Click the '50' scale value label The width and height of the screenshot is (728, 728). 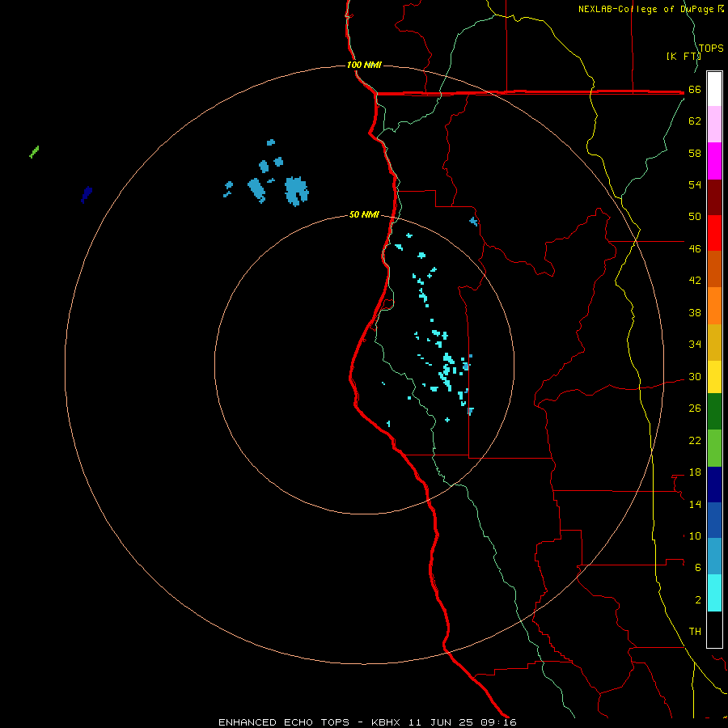(x=695, y=217)
